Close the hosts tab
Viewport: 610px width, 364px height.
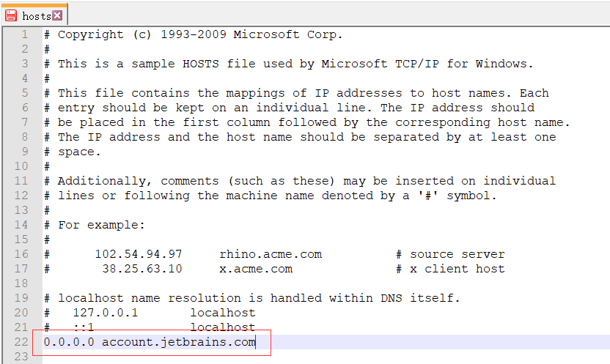[57, 15]
